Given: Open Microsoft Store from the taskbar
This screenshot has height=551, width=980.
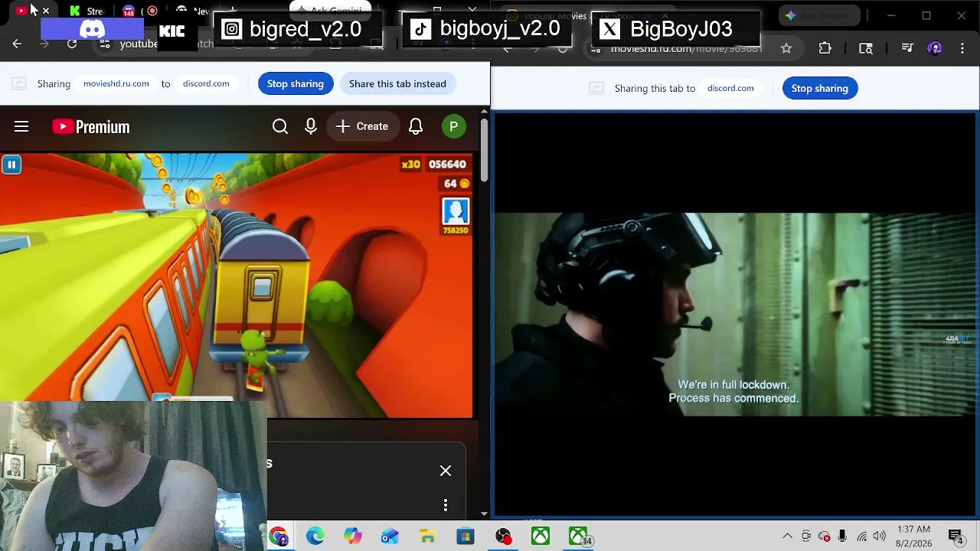Looking at the screenshot, I should (x=465, y=536).
